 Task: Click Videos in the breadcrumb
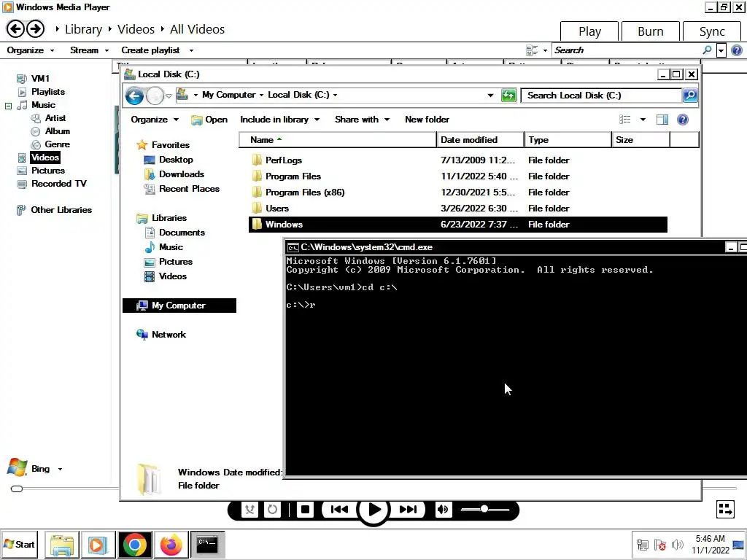(136, 29)
